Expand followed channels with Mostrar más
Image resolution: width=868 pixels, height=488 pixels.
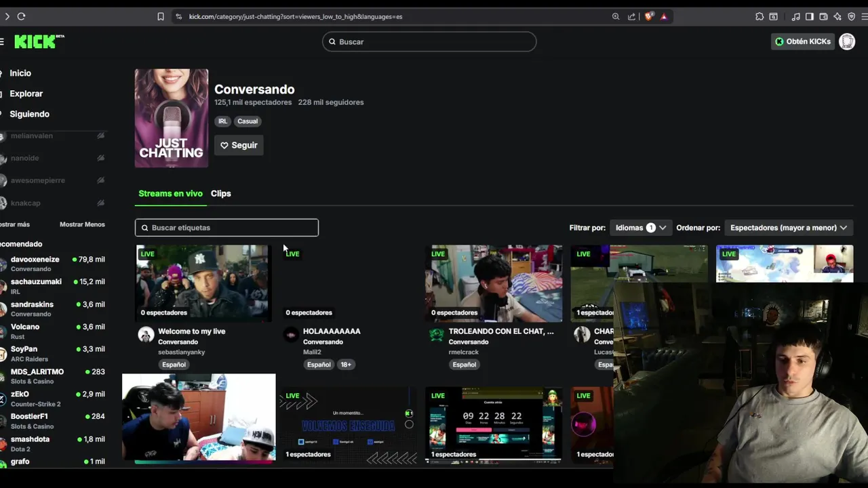tap(15, 224)
